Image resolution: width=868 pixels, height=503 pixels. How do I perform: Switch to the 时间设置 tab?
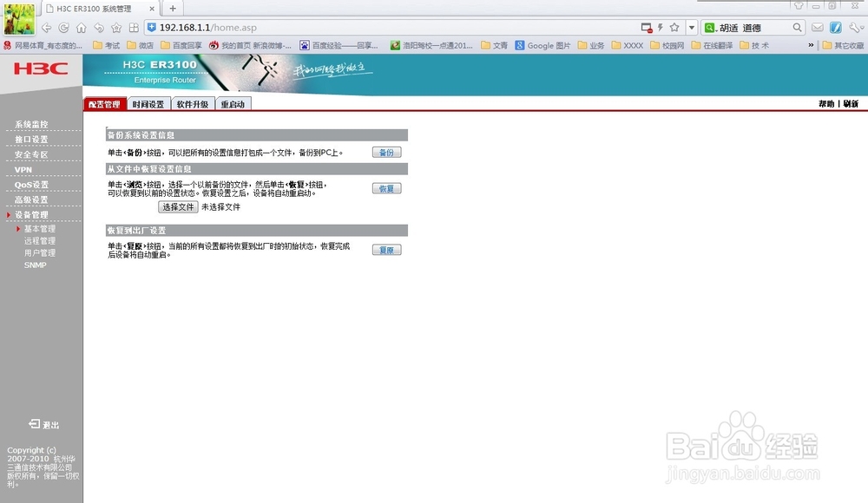point(148,104)
